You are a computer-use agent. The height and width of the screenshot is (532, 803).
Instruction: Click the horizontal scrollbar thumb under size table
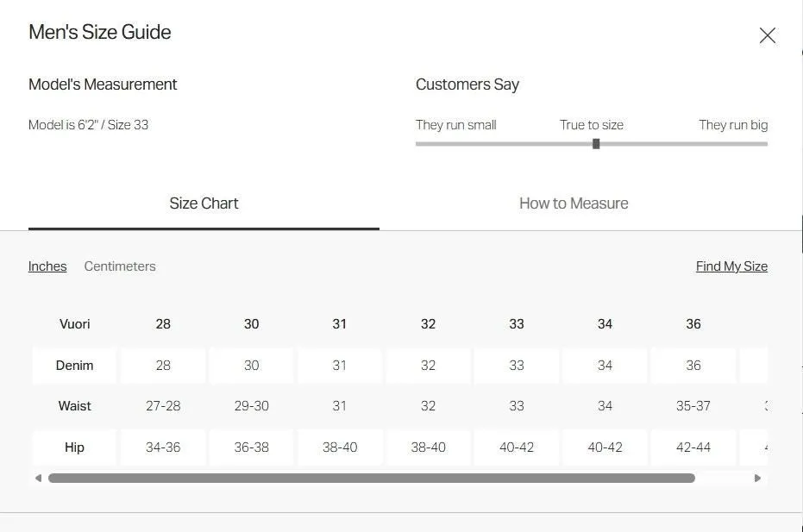tap(371, 479)
